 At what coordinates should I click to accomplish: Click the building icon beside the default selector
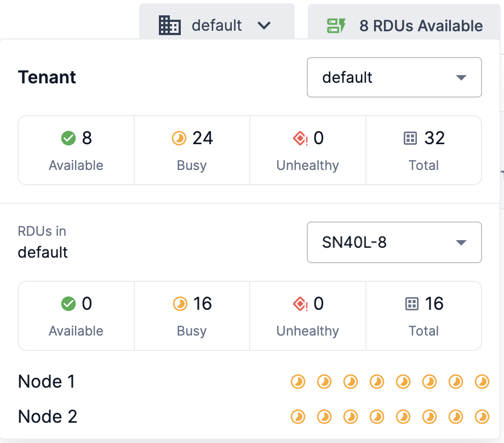click(x=169, y=25)
